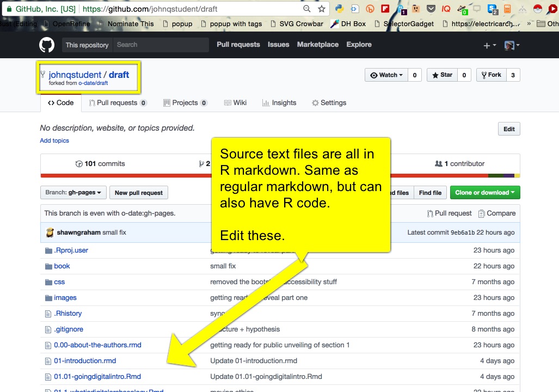Click the Fork count 3

(513, 75)
